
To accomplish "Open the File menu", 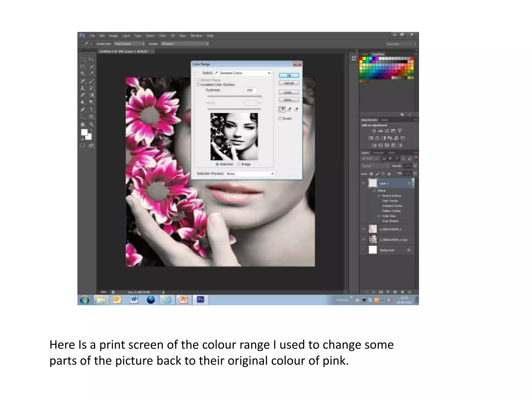I will (92, 36).
